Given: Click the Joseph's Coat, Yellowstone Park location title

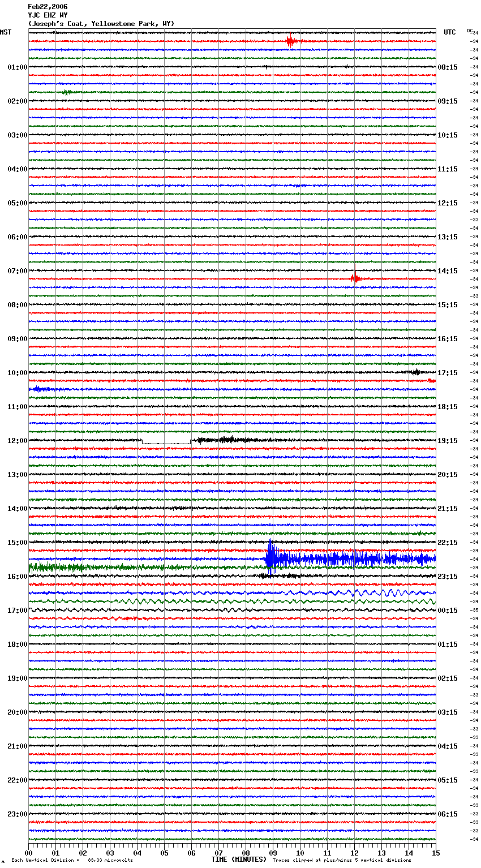Looking at the screenshot, I should click(101, 24).
